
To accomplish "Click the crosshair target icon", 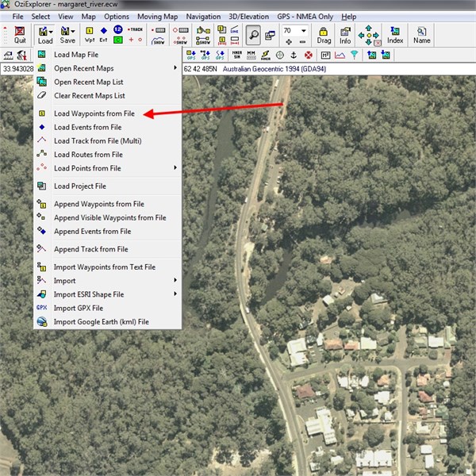I will (x=280, y=55).
